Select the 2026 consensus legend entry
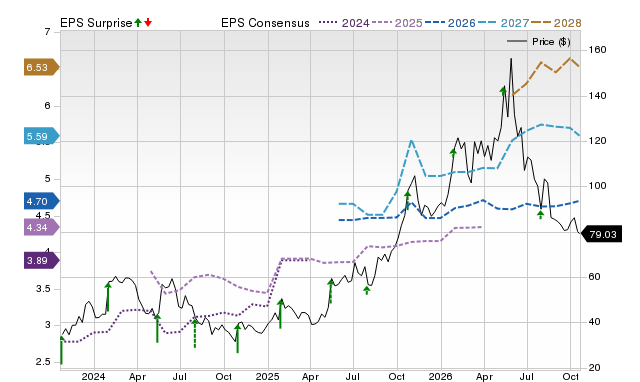 450,23
